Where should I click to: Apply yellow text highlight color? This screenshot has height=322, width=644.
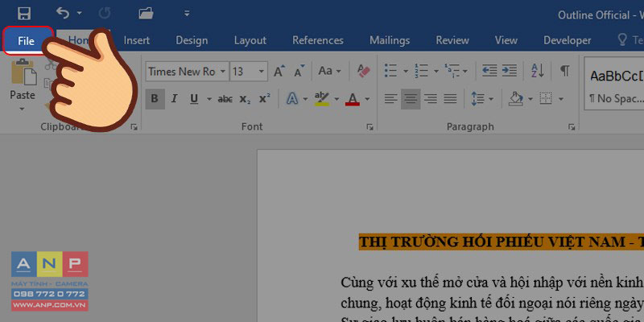[x=321, y=98]
